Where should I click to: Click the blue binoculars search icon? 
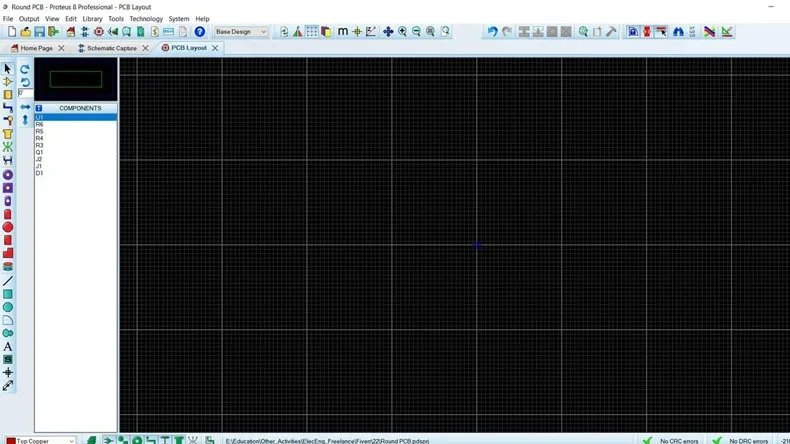click(x=678, y=32)
